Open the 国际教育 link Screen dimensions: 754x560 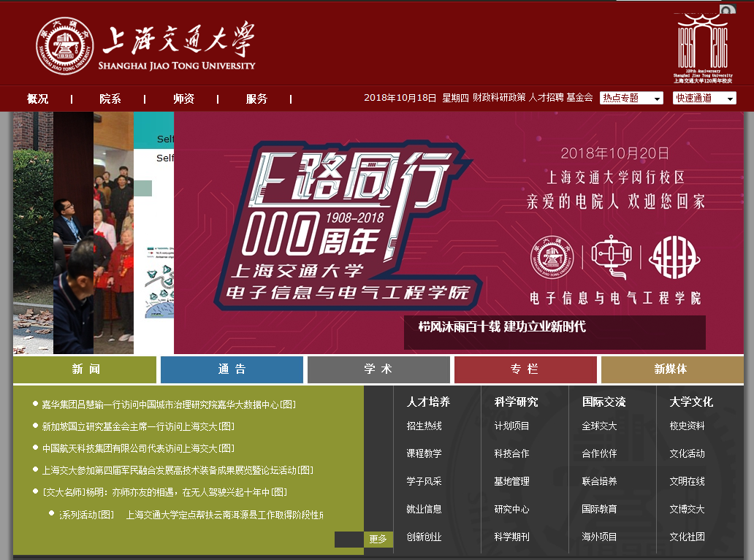[x=599, y=509]
